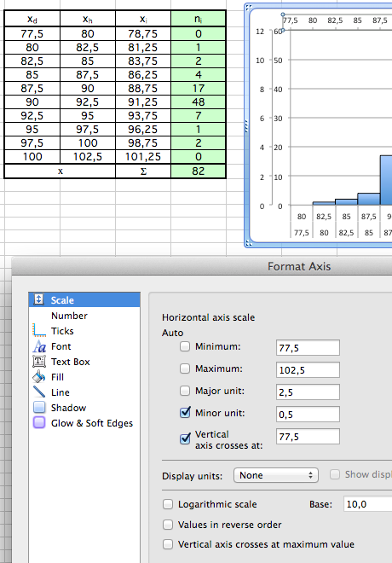Click the Minor unit value field
The width and height of the screenshot is (392, 563).
click(308, 415)
